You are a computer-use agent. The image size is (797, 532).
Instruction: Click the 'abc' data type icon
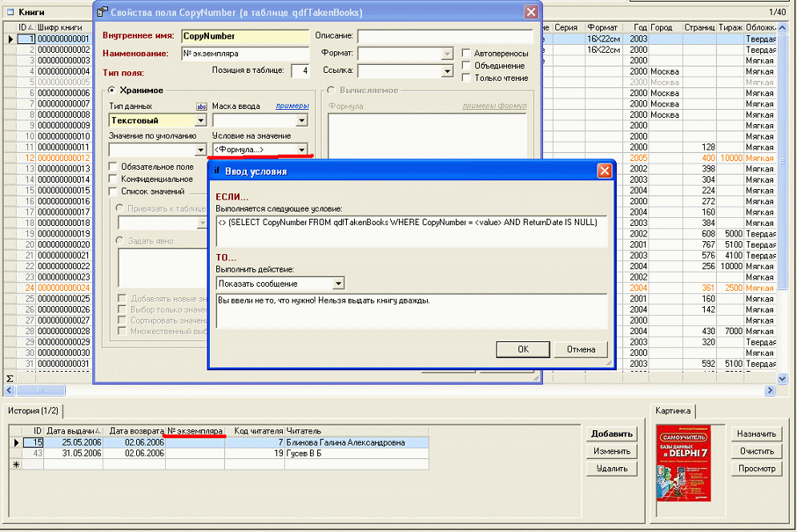tap(201, 107)
